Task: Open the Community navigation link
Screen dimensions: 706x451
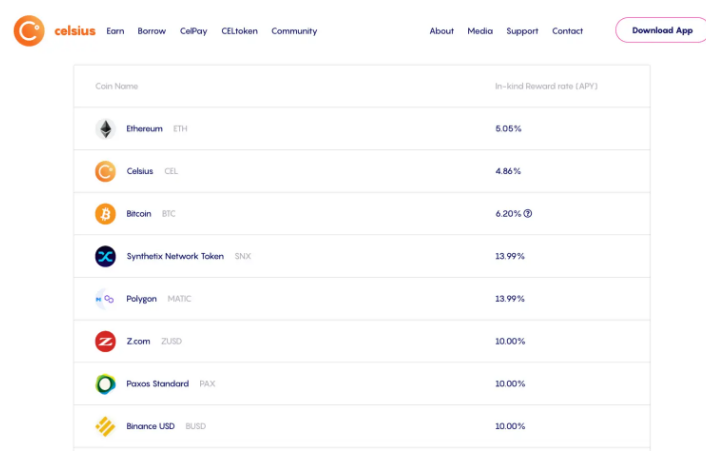Action: tap(294, 31)
